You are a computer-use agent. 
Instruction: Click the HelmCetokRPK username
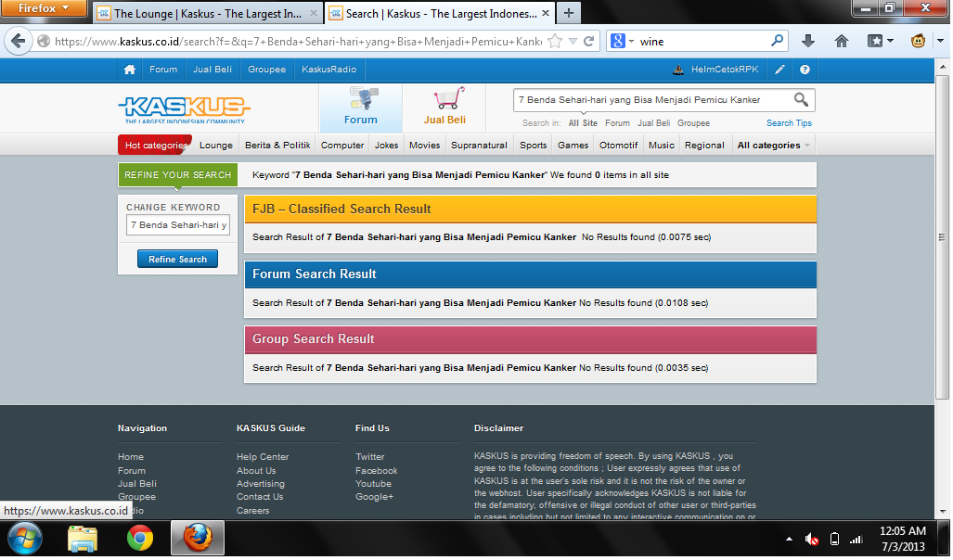coord(725,70)
